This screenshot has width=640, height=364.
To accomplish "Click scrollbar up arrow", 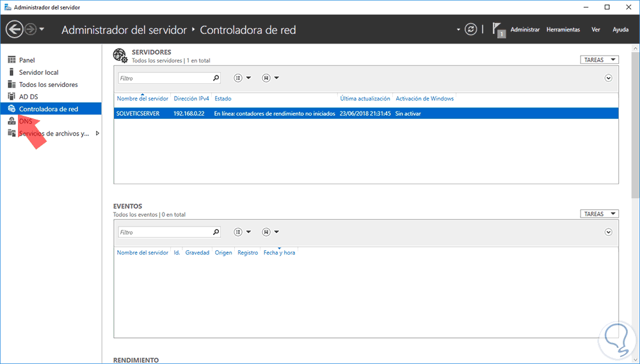I will click(x=636, y=48).
